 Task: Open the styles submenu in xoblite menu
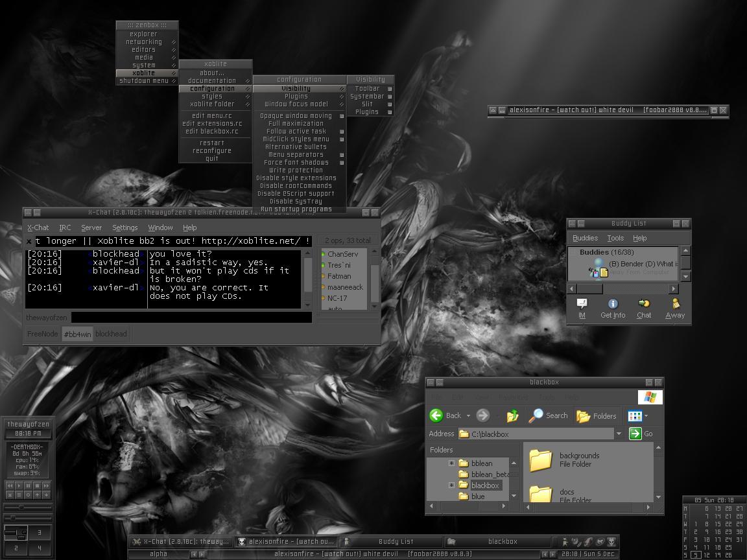click(x=215, y=96)
